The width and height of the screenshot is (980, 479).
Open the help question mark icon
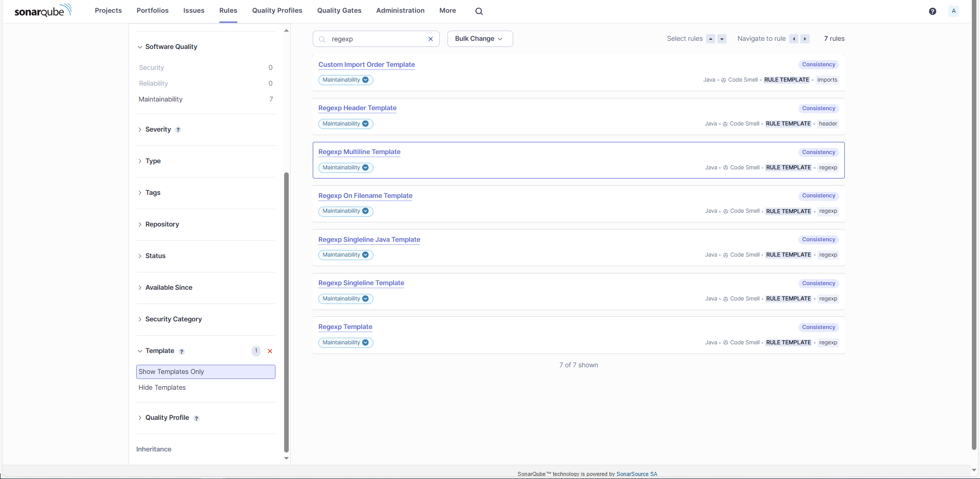point(933,11)
